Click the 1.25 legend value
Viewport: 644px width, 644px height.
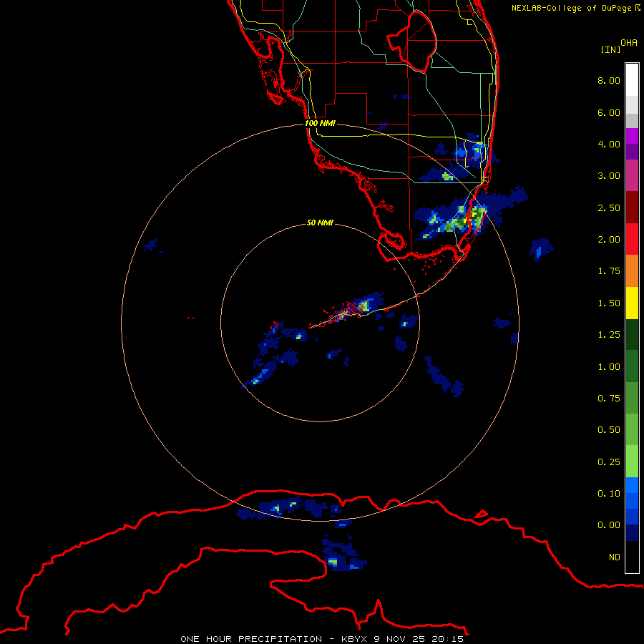click(609, 335)
